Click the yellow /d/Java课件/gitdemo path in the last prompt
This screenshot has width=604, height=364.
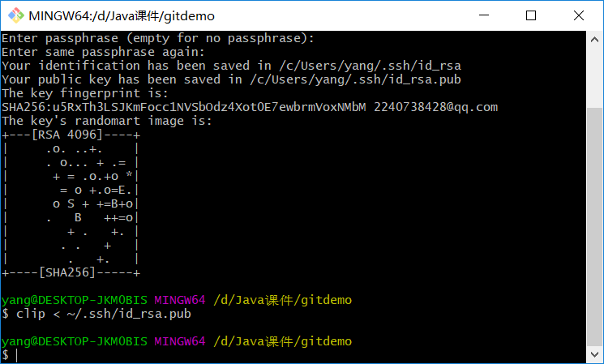283,341
